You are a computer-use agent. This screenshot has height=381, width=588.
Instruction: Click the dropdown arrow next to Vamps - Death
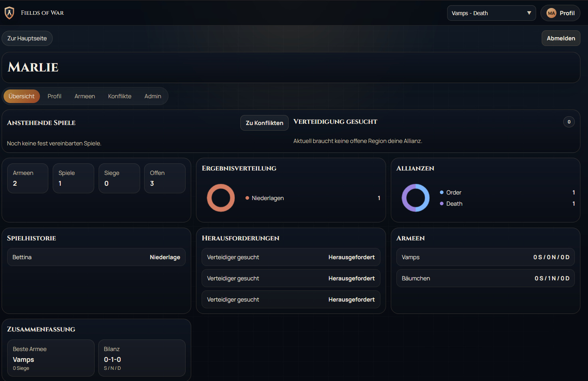[529, 13]
